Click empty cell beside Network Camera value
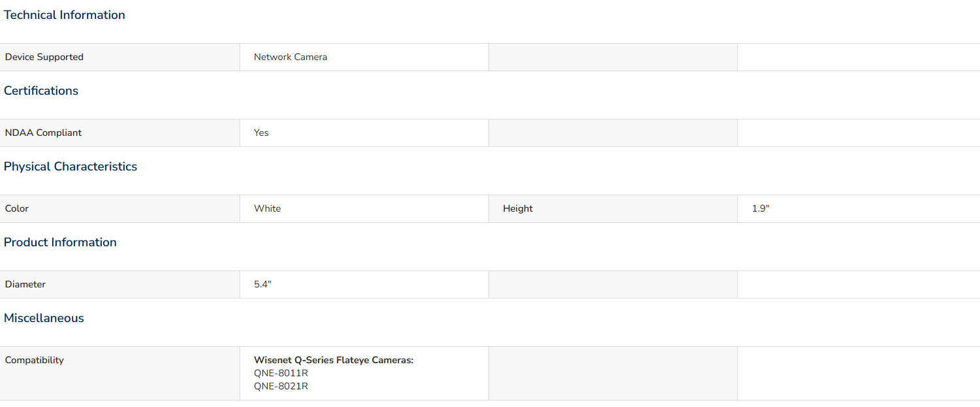Image resolution: width=980 pixels, height=407 pixels. [613, 57]
